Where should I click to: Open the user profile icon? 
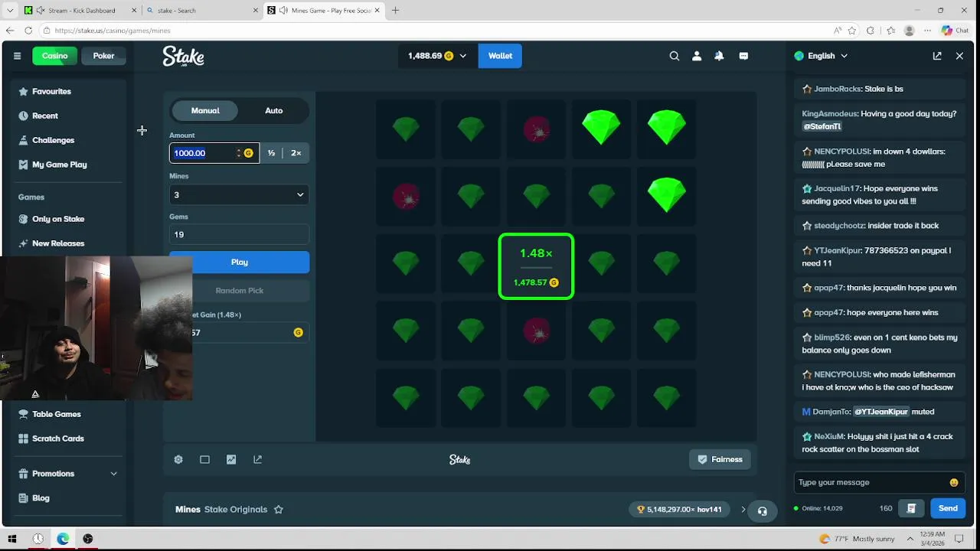[x=697, y=56]
